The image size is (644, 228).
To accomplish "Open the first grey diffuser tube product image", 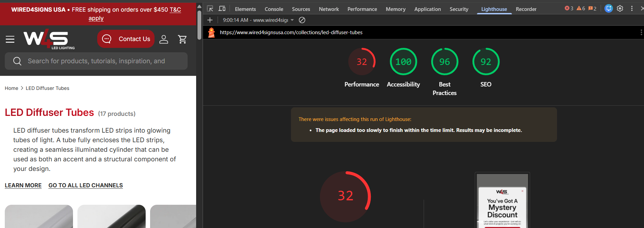I will click(x=39, y=216).
